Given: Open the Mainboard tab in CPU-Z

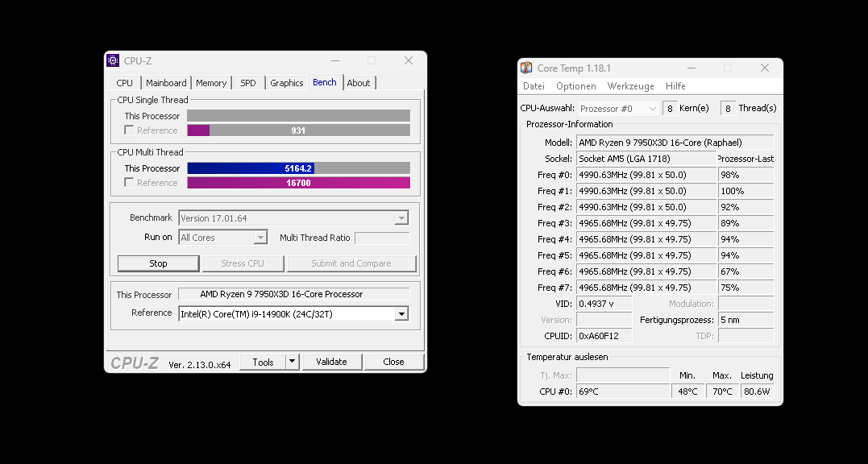Looking at the screenshot, I should pyautogui.click(x=166, y=83).
